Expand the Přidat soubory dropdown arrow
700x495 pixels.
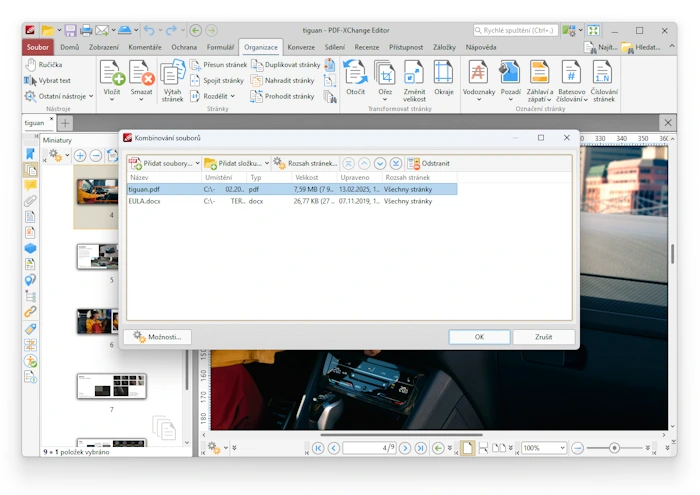[197, 163]
